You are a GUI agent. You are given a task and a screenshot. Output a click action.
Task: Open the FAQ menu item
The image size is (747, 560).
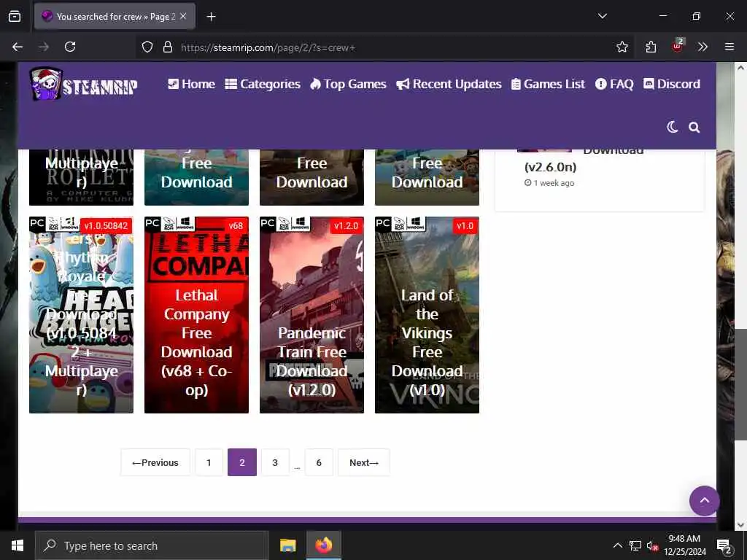click(x=614, y=85)
